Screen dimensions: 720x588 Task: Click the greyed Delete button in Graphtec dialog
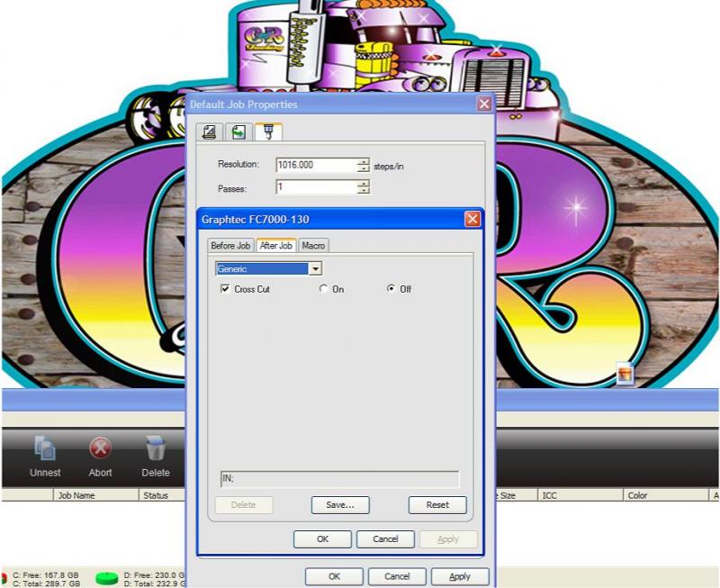(x=244, y=505)
